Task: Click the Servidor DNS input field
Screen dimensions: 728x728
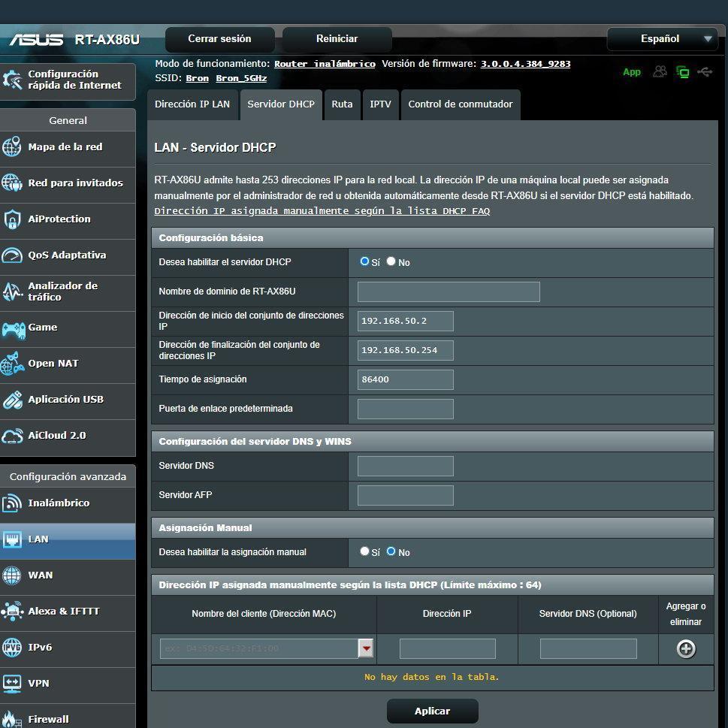Action: [x=406, y=466]
